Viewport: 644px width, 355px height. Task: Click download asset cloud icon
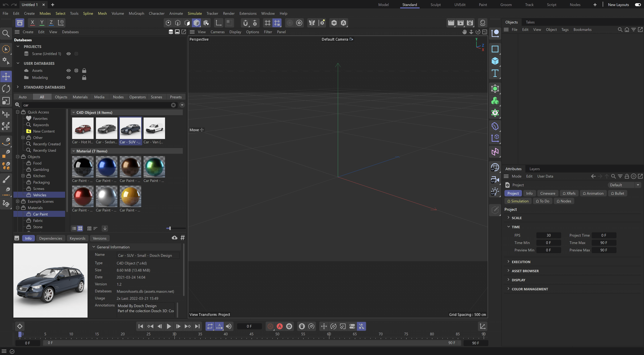[174, 238]
